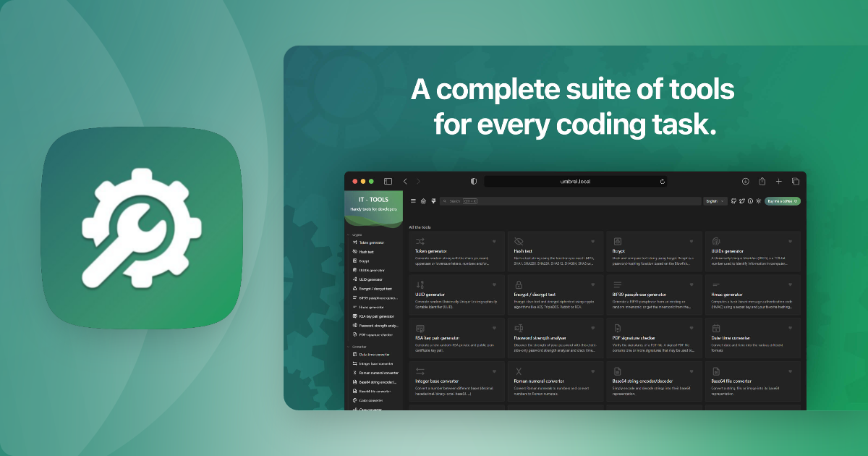868x456 pixels.
Task: Click the GitHub icon in the top bar
Action: pos(733,201)
